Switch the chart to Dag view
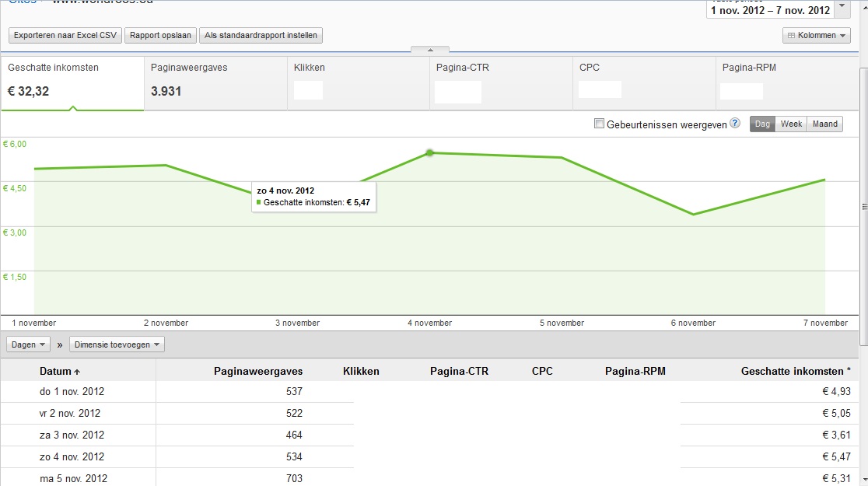Image resolution: width=868 pixels, height=486 pixels. pyautogui.click(x=762, y=124)
